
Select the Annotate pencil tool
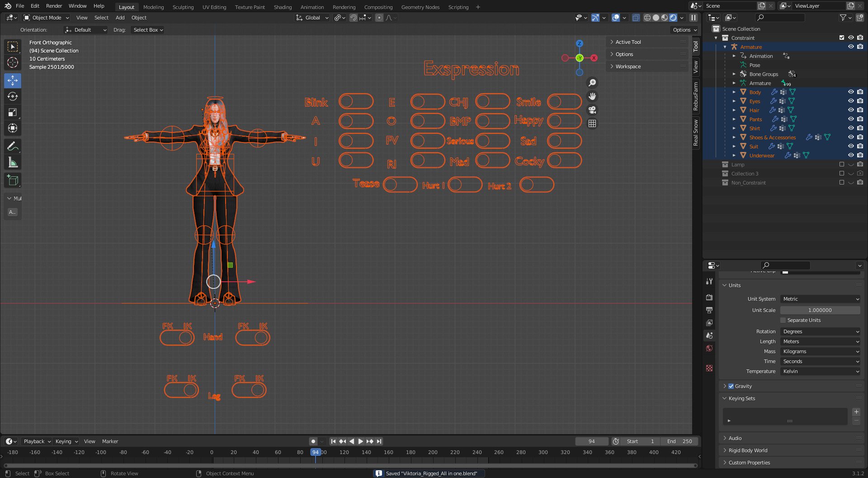tap(13, 146)
